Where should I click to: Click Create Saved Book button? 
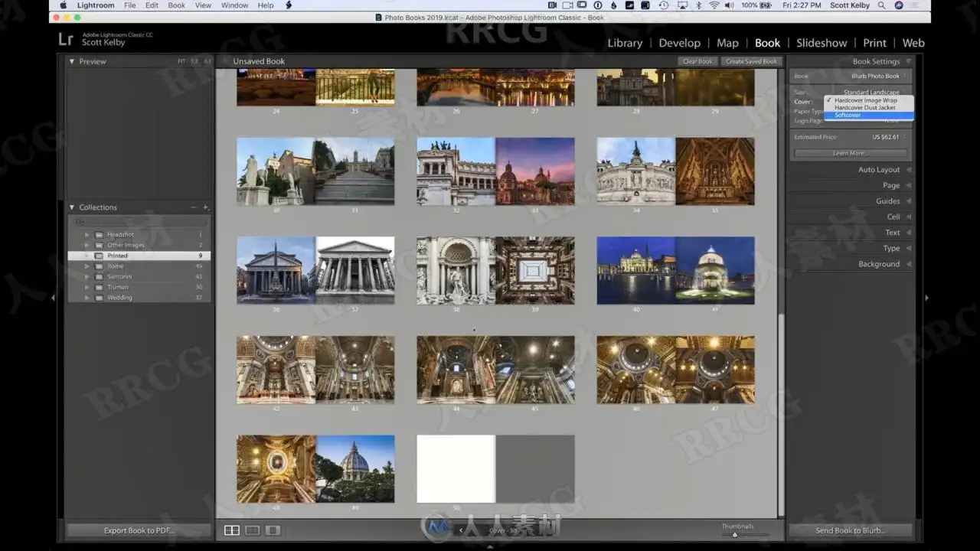751,61
